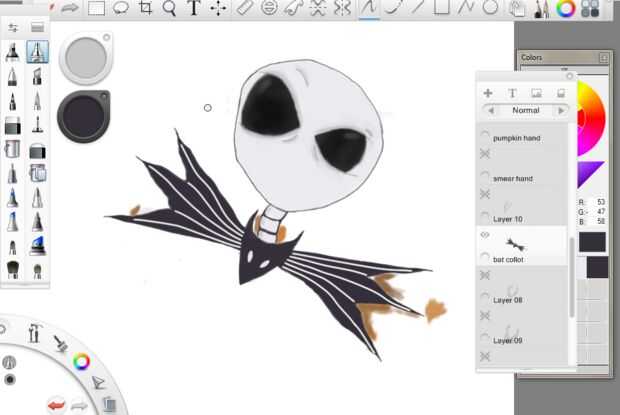
Task: Select the move/transform layer tool
Action: (218, 8)
